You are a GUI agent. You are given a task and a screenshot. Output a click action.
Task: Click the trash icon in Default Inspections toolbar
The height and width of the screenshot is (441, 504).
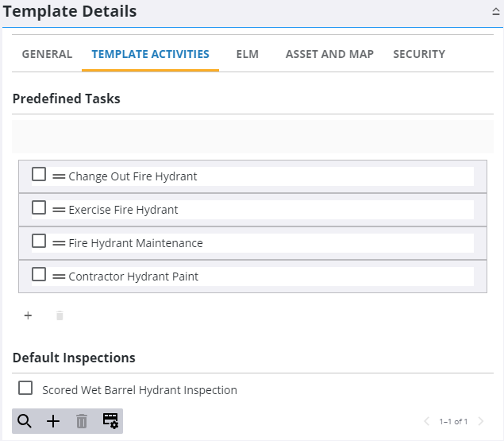coord(81,421)
